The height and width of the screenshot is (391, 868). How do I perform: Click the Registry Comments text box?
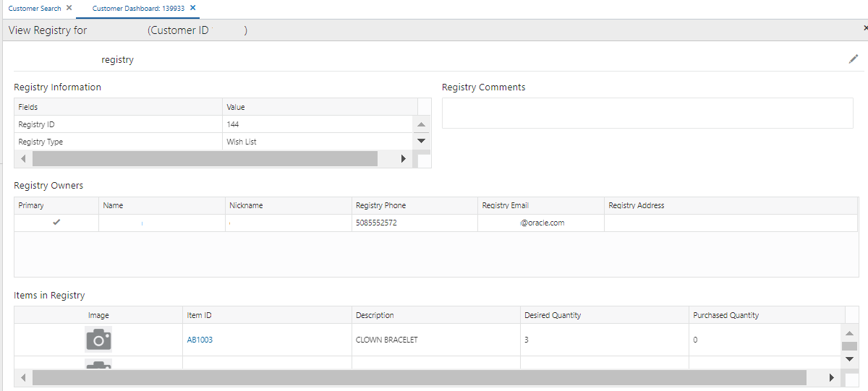647,113
